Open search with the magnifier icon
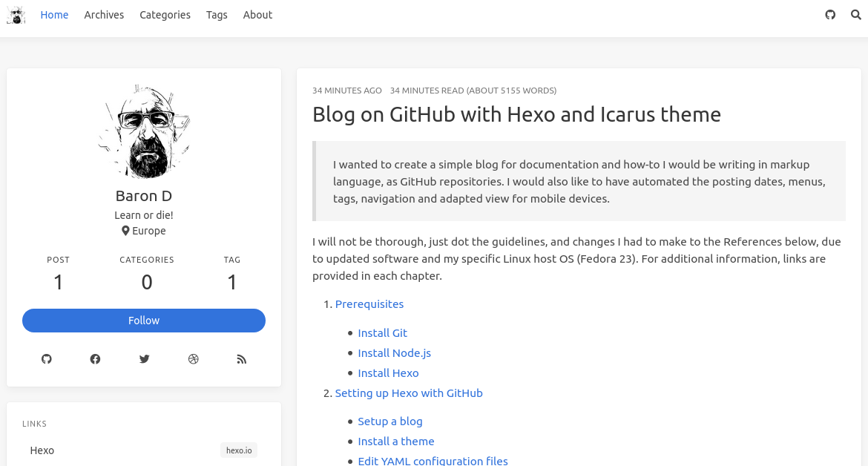This screenshot has height=466, width=868. (x=855, y=15)
